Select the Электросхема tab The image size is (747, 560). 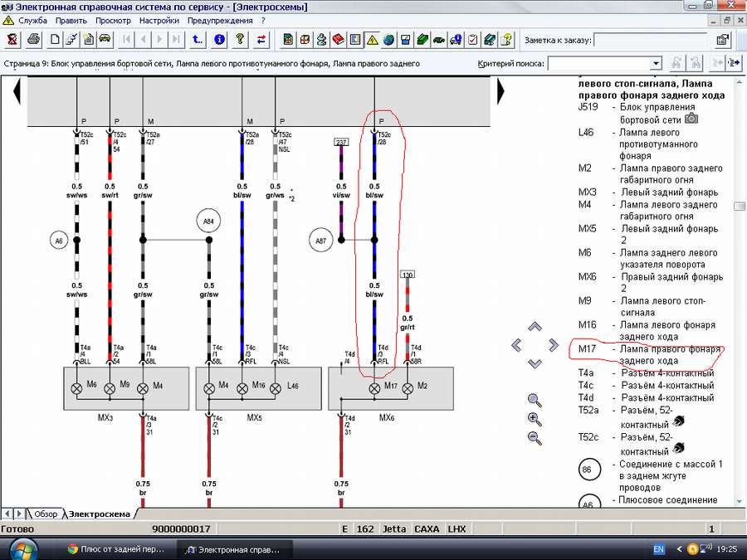(x=99, y=514)
